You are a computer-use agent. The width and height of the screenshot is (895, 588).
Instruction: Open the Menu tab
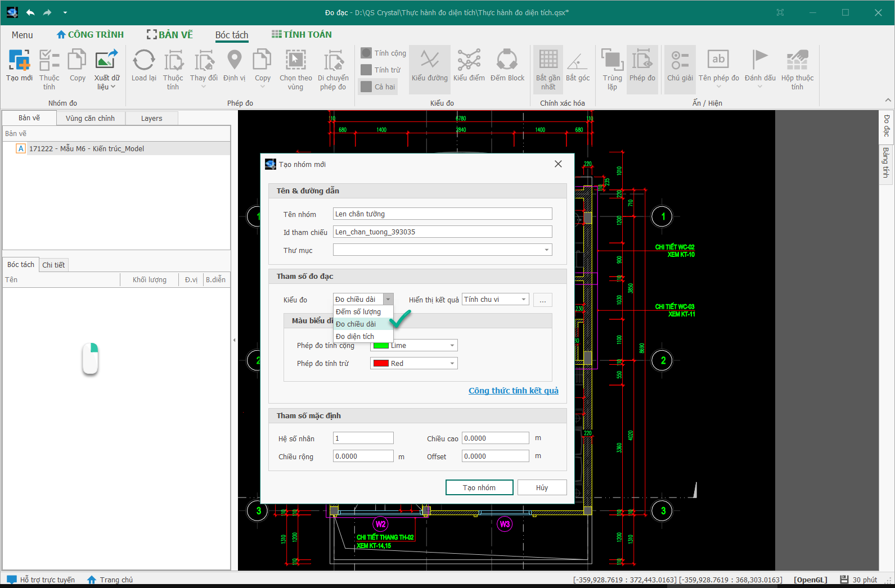23,35
